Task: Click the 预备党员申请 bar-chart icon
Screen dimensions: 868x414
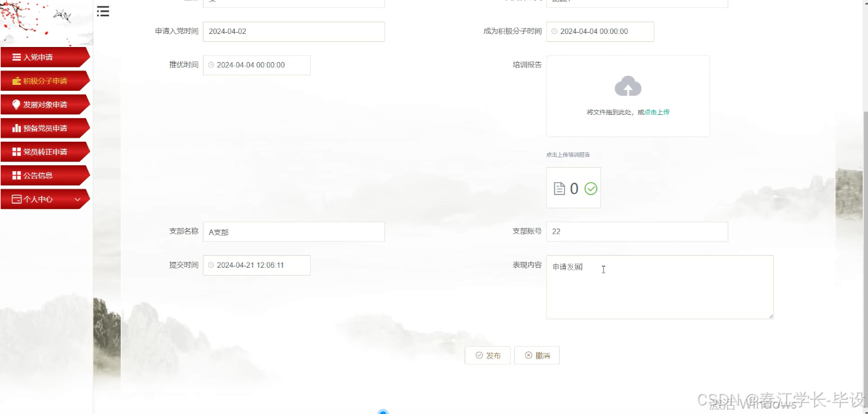Action: click(17, 128)
